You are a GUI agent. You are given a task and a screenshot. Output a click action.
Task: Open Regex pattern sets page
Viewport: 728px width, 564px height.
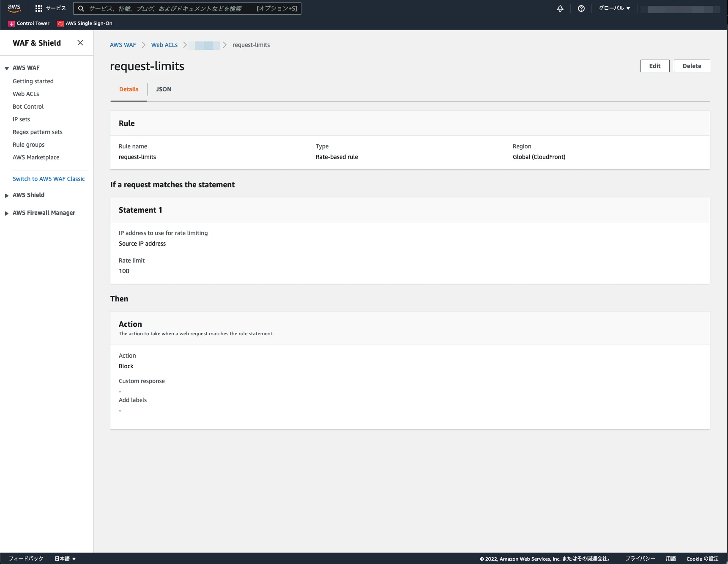(38, 132)
